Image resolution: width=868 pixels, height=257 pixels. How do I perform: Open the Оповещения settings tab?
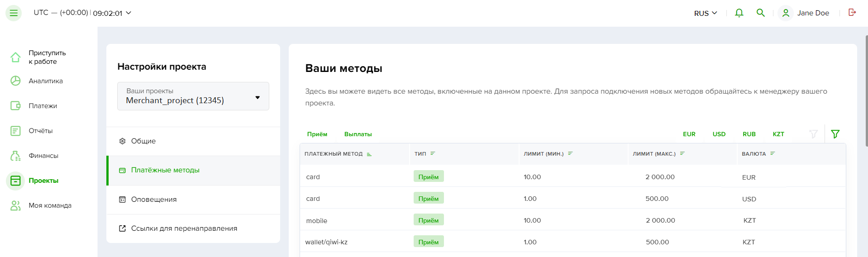pos(193,200)
